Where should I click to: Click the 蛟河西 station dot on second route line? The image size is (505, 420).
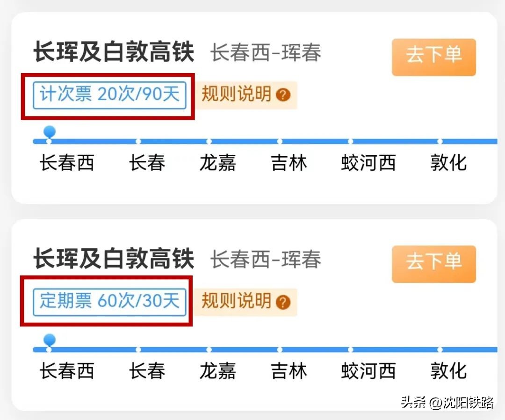click(350, 349)
